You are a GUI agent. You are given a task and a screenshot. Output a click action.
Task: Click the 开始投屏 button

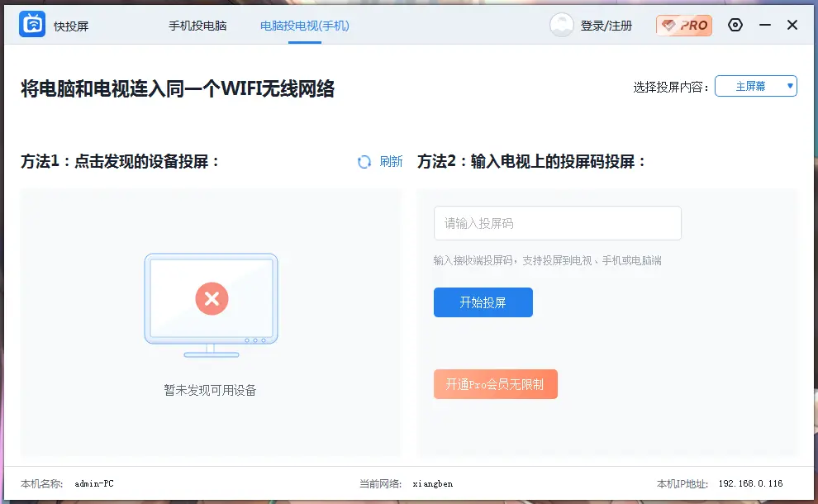coord(483,302)
